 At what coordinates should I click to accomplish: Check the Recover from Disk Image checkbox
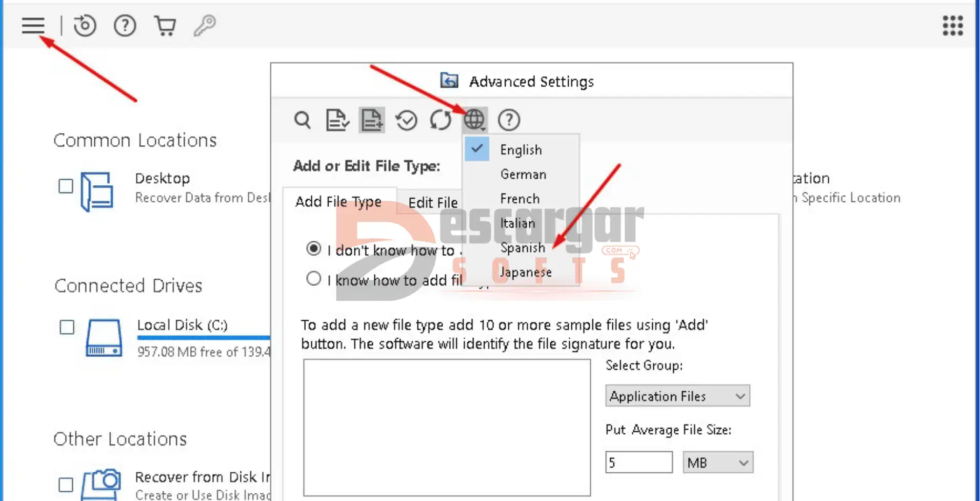click(x=66, y=485)
